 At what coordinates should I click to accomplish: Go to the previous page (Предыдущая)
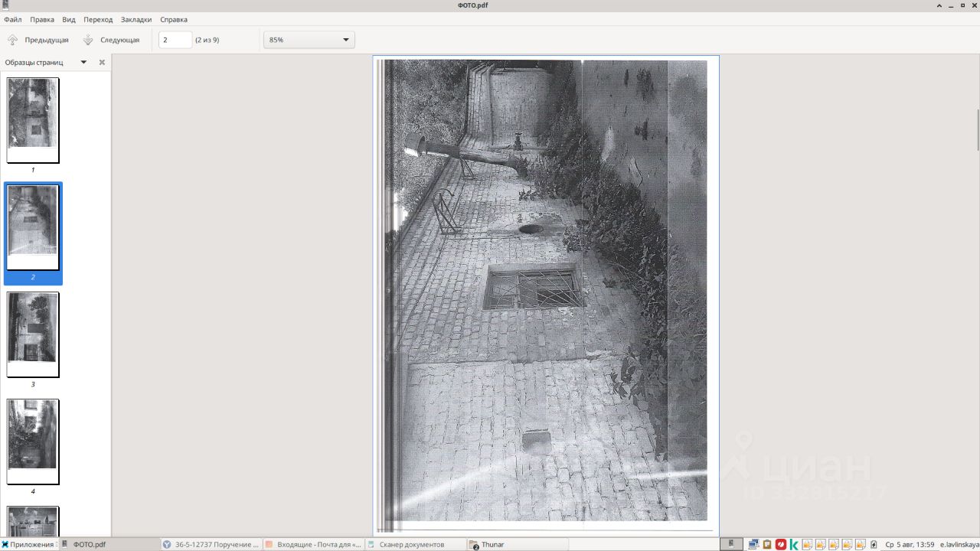click(x=38, y=40)
